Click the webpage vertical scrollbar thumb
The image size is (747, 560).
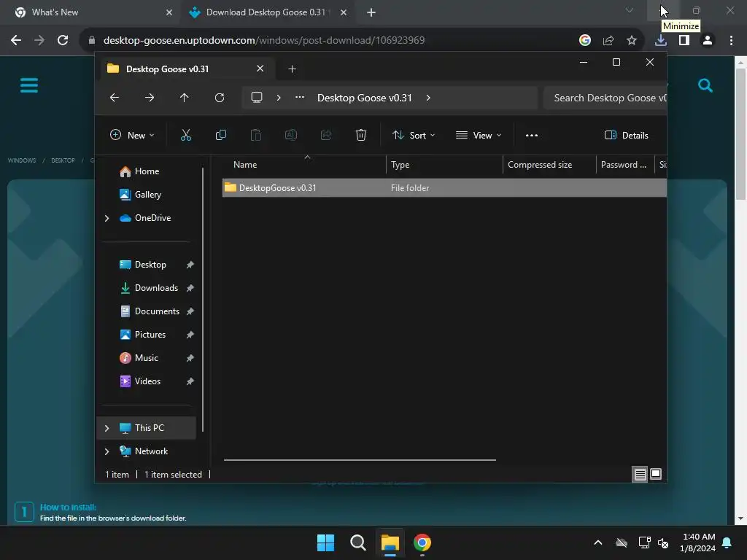coord(740,134)
